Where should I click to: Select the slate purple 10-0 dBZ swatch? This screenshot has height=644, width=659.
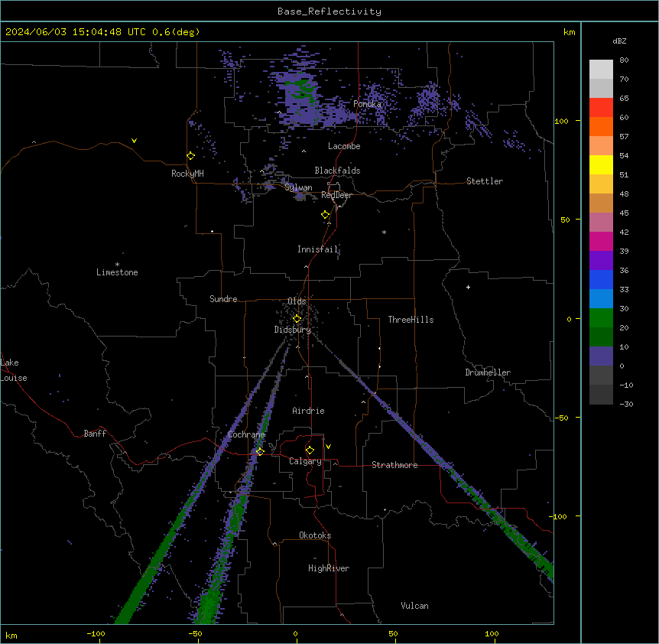point(601,356)
